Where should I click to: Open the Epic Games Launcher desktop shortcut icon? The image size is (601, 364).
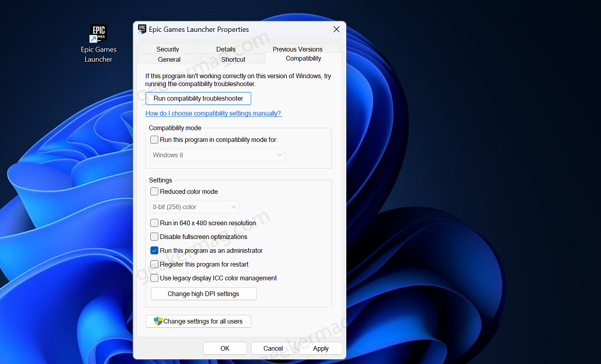(98, 33)
